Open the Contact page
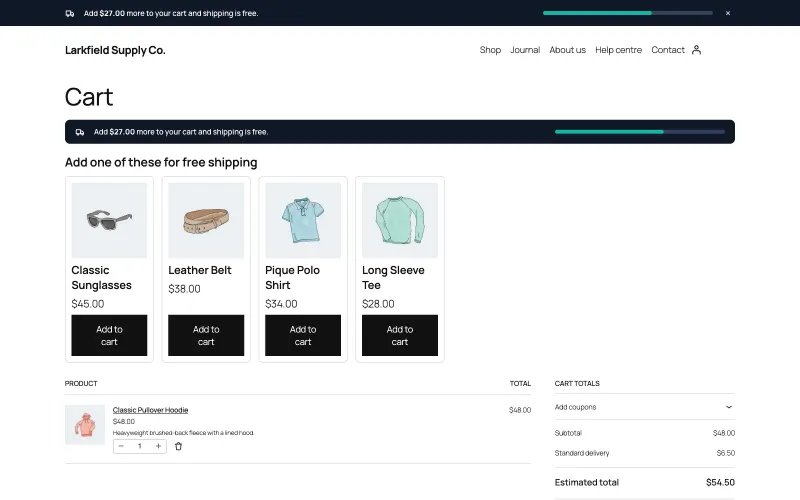 (668, 50)
